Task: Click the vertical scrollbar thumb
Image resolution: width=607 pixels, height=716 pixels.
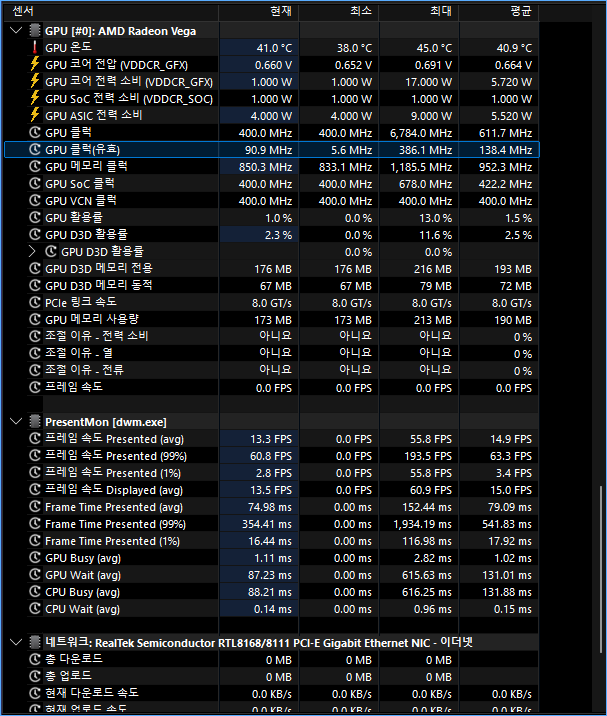Action: 602,569
